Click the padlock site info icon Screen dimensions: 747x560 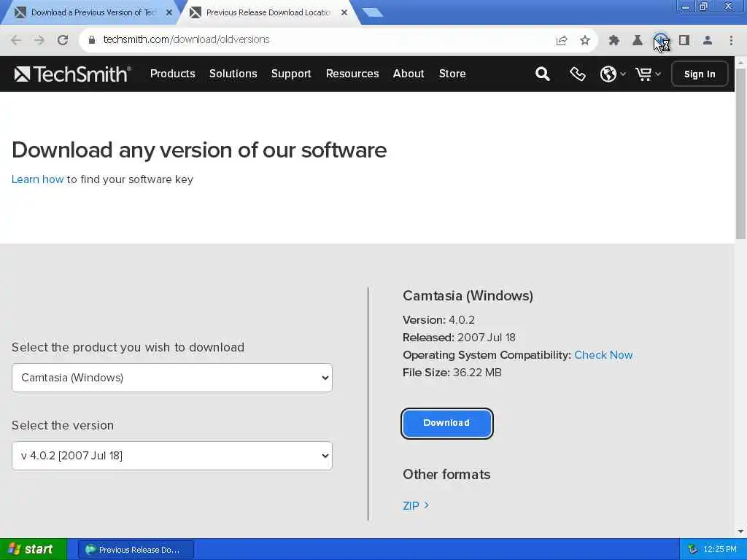pos(92,40)
